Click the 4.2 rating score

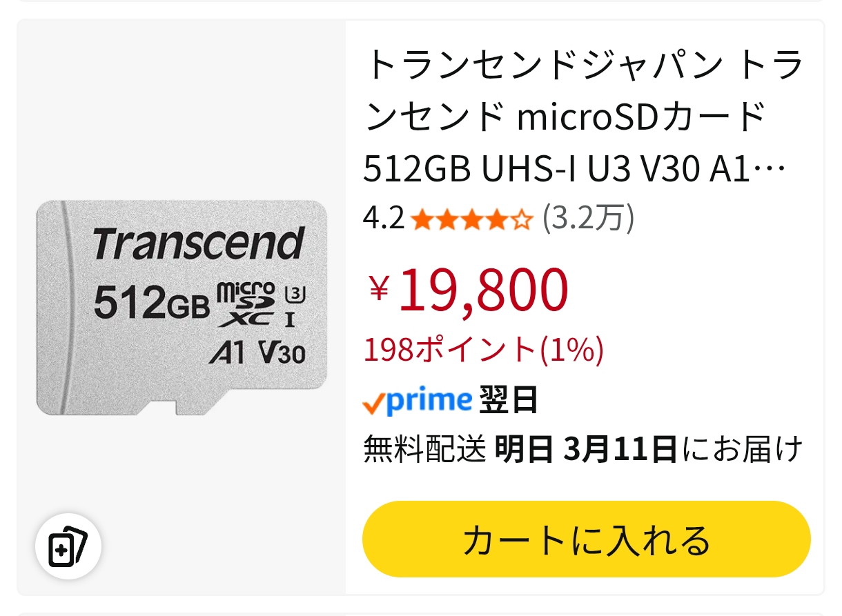383,219
